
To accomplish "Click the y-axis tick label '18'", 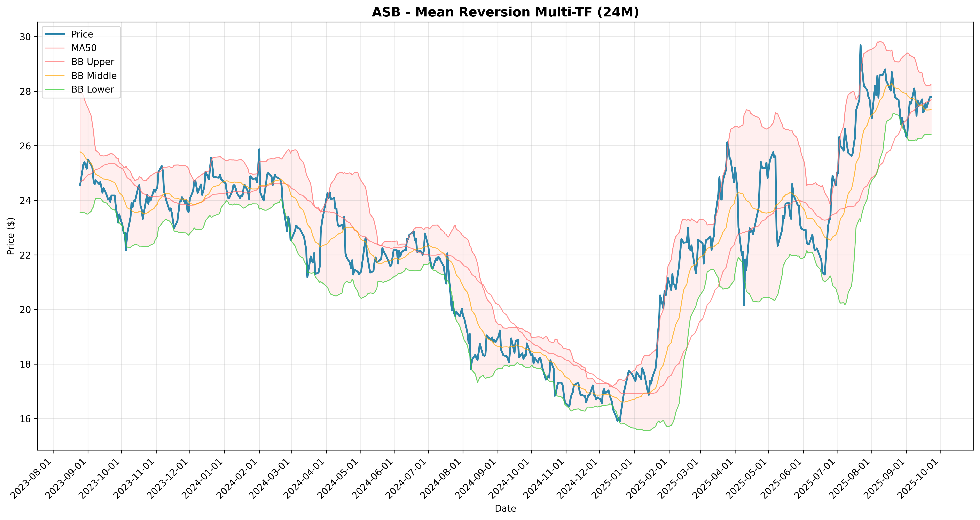I will click(x=25, y=365).
